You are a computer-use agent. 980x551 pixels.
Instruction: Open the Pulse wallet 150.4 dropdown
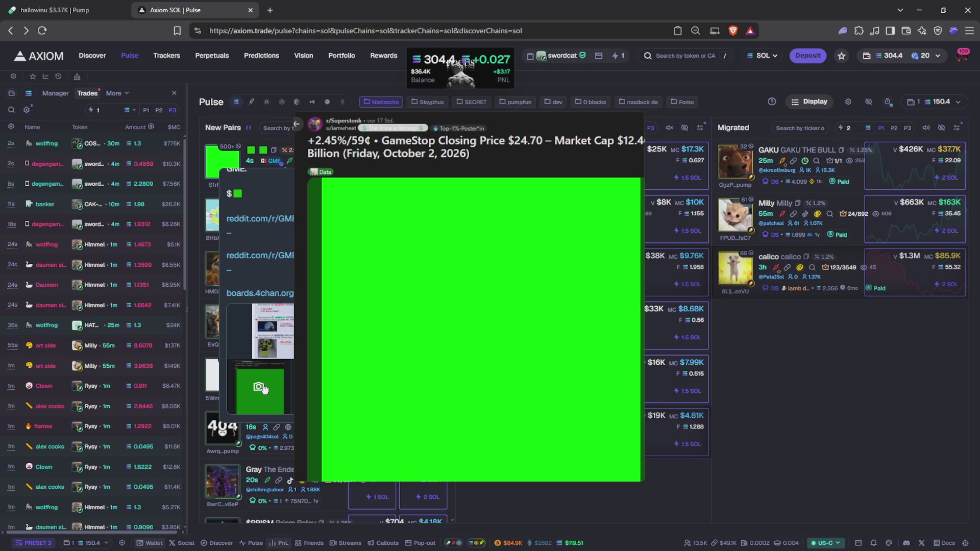coord(934,102)
